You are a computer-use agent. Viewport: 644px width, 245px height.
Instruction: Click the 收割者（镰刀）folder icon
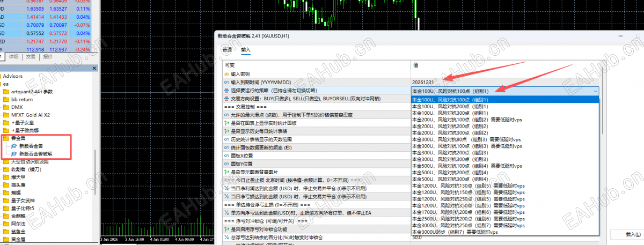coord(5,169)
